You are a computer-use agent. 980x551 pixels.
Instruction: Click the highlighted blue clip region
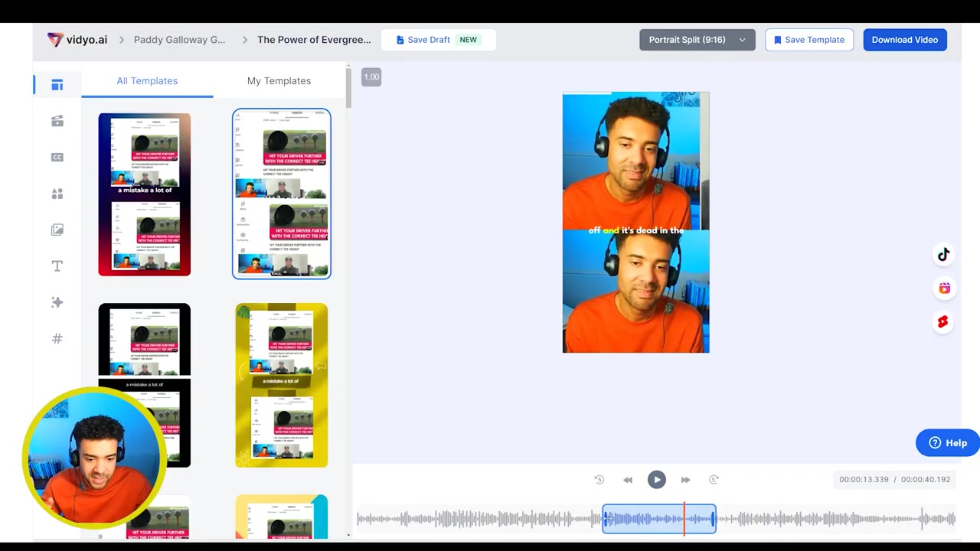[659, 519]
